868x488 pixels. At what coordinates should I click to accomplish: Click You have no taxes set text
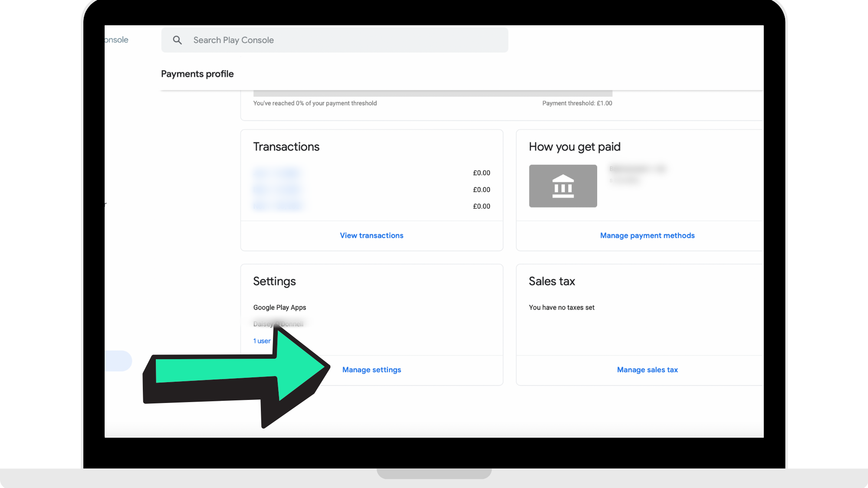click(561, 308)
